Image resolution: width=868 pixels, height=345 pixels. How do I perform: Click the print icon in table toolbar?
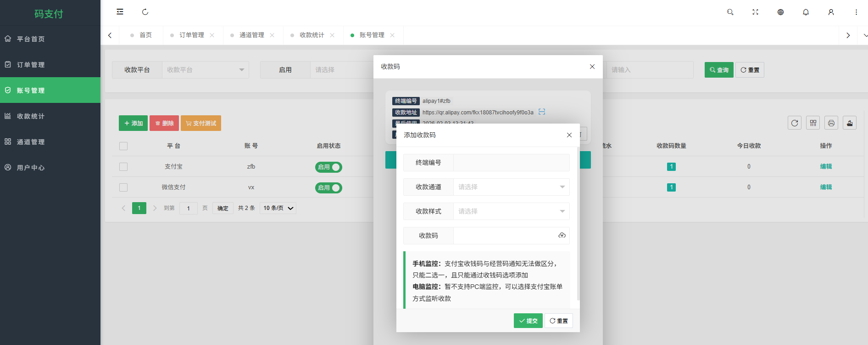click(x=831, y=123)
